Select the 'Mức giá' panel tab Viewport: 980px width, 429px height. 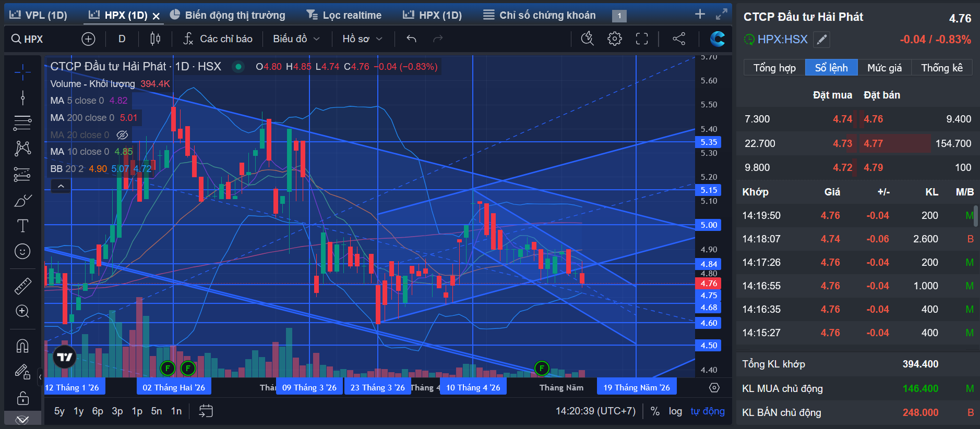click(885, 68)
